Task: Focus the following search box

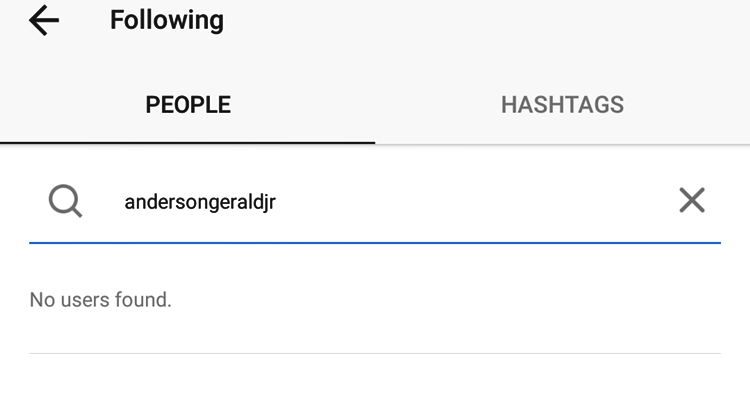Action: click(400, 202)
